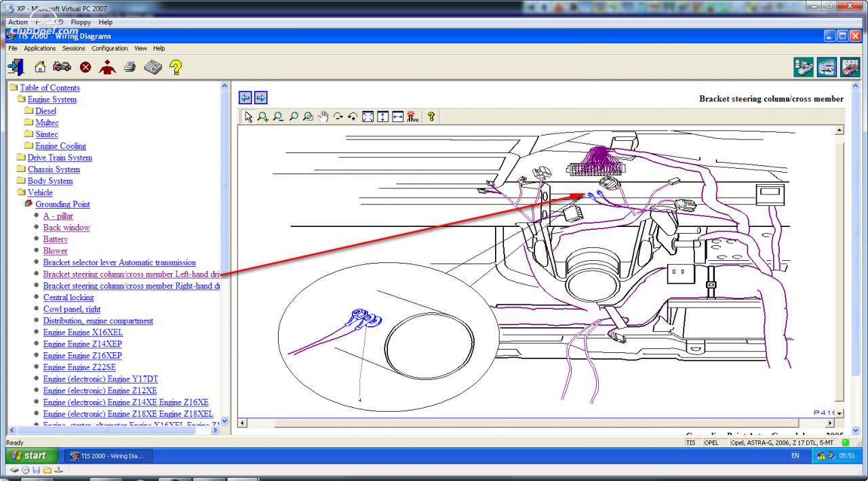Open the Blower grounding link

click(x=56, y=251)
